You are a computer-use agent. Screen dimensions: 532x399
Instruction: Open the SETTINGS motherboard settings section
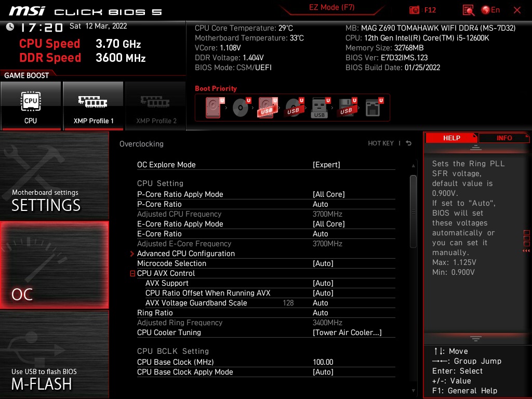(54, 176)
